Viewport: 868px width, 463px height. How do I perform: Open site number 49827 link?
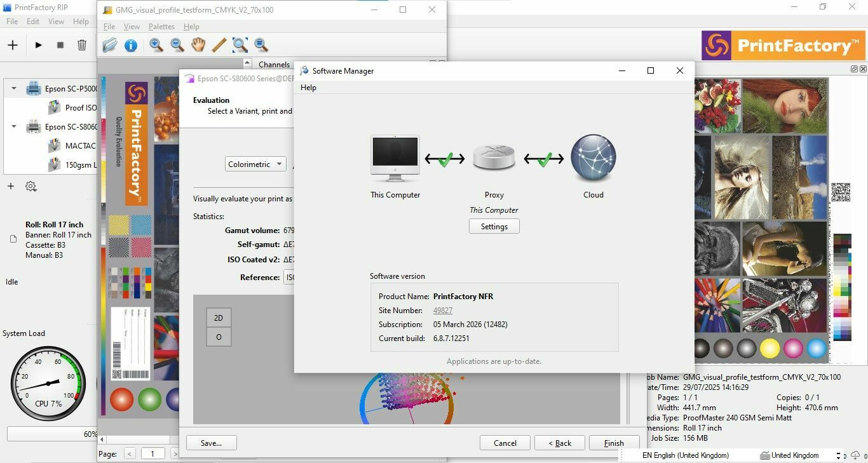[442, 311]
